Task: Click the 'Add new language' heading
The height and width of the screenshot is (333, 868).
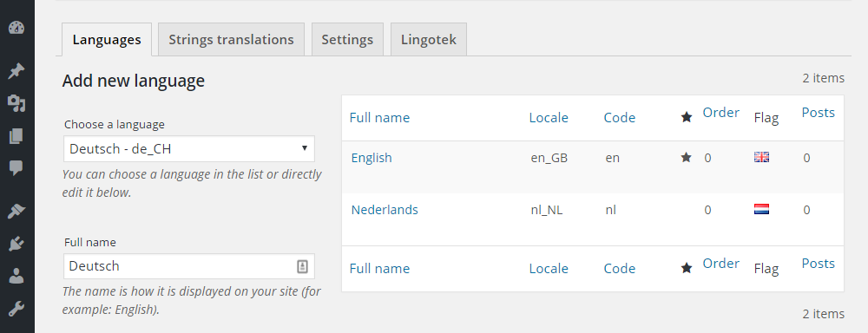Action: 134,82
